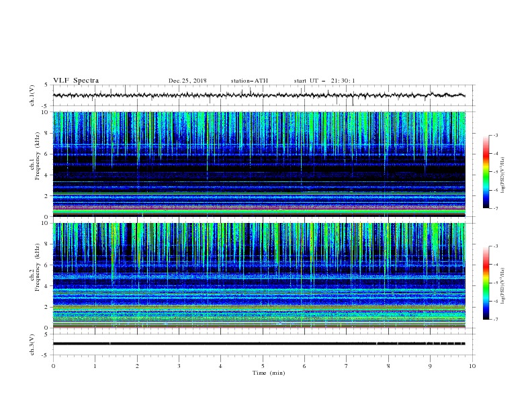The image size is (532, 411).
Task: Click time-axis tick label "1"
Action: (95, 366)
